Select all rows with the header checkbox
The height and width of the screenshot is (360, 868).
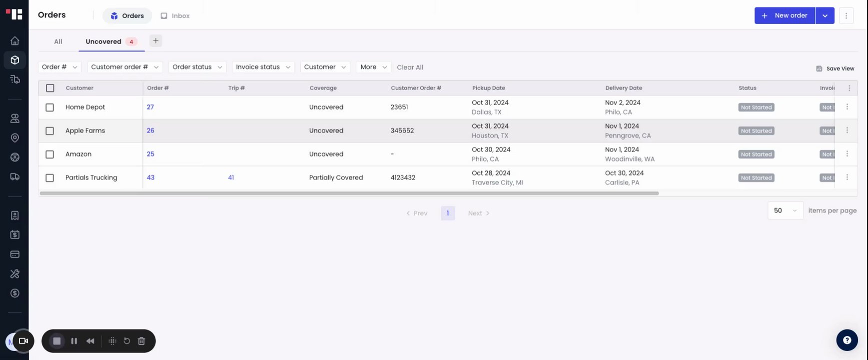(50, 88)
